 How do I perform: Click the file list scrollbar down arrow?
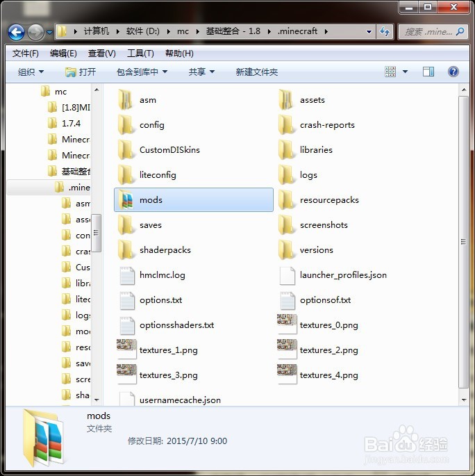463,400
